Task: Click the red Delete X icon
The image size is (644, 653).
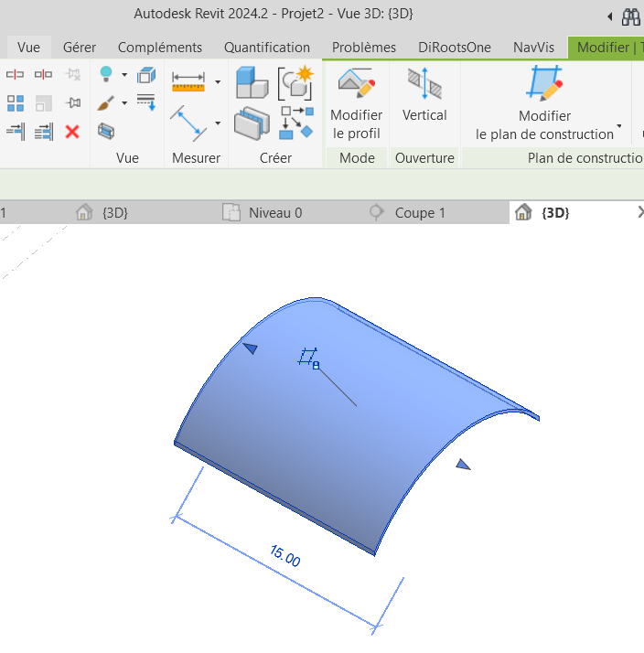Action: [72, 132]
